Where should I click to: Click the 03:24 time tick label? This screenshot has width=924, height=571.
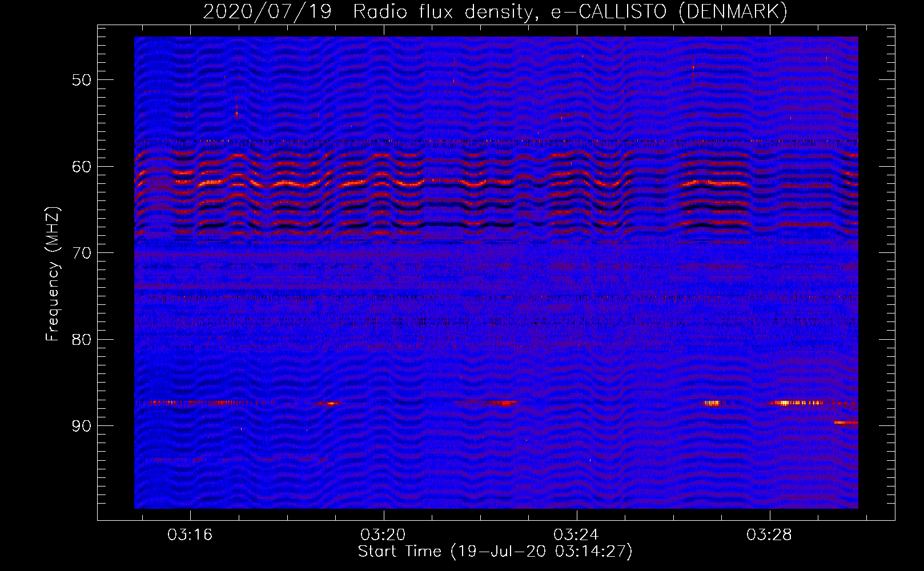(576, 534)
